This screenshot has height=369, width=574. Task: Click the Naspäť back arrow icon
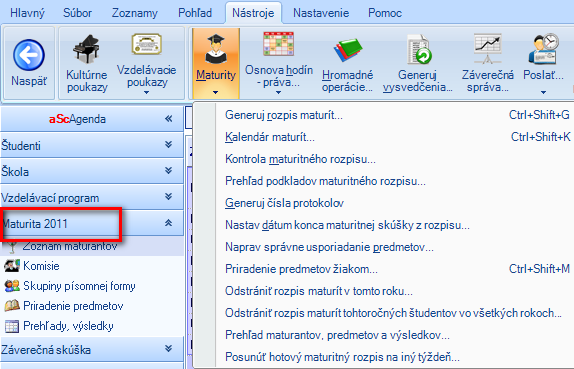pyautogui.click(x=29, y=55)
